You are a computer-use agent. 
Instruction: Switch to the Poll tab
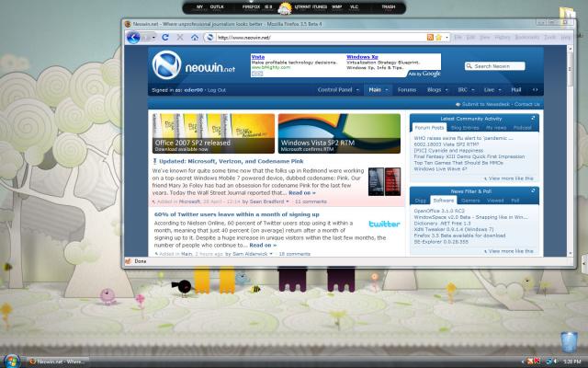point(515,201)
